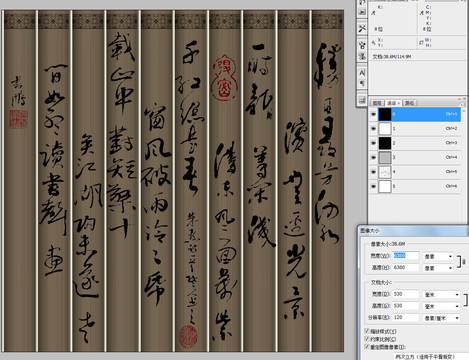Open the Character panel 'A' icon

[x=362, y=73]
